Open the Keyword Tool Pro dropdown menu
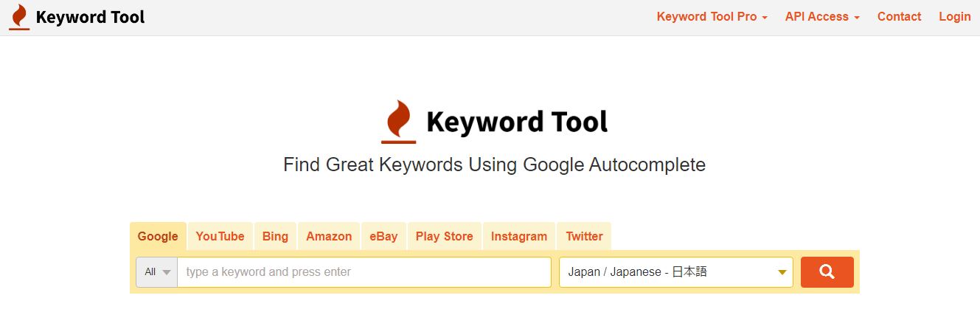The height and width of the screenshot is (329, 980). pos(712,17)
